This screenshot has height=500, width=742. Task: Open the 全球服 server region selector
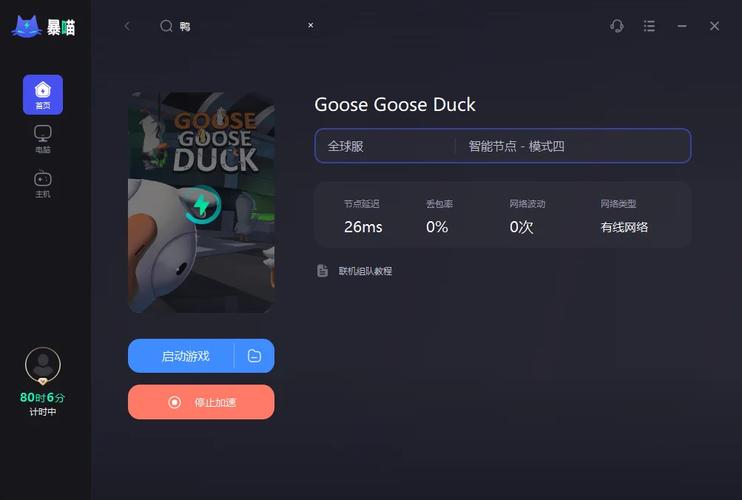click(384, 146)
